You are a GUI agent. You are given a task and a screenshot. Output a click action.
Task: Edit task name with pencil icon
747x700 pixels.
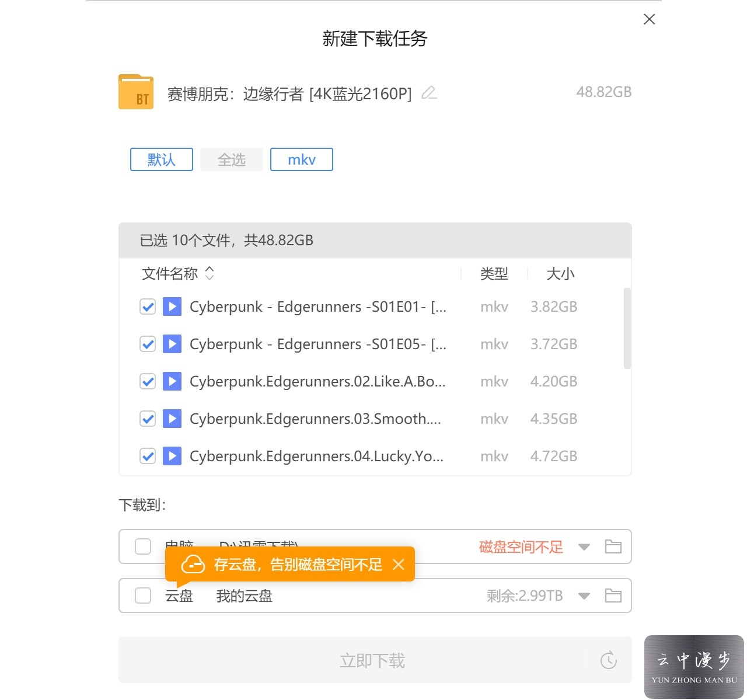[430, 92]
